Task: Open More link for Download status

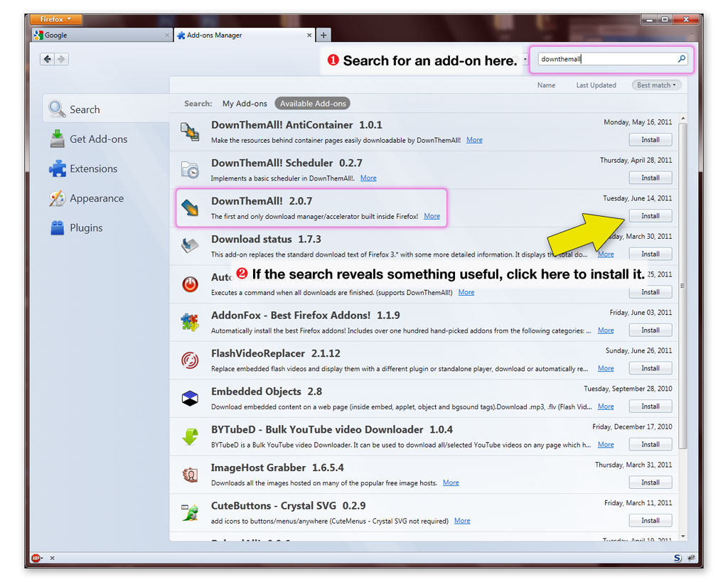Action: (606, 254)
